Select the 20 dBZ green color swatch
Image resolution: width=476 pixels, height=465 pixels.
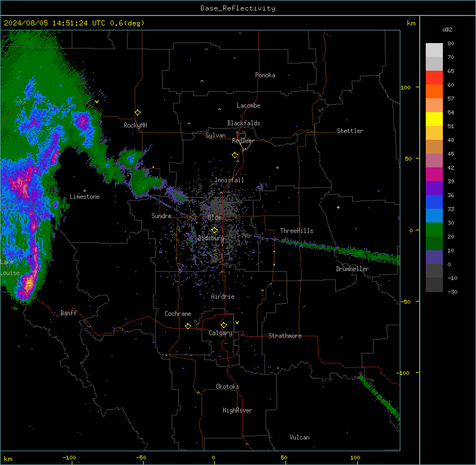pyautogui.click(x=434, y=230)
